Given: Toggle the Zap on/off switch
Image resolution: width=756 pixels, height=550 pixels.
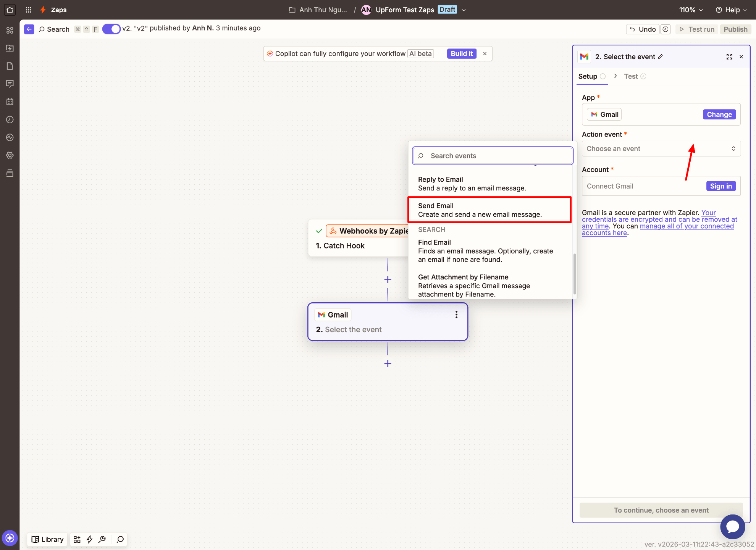Looking at the screenshot, I should (x=111, y=29).
